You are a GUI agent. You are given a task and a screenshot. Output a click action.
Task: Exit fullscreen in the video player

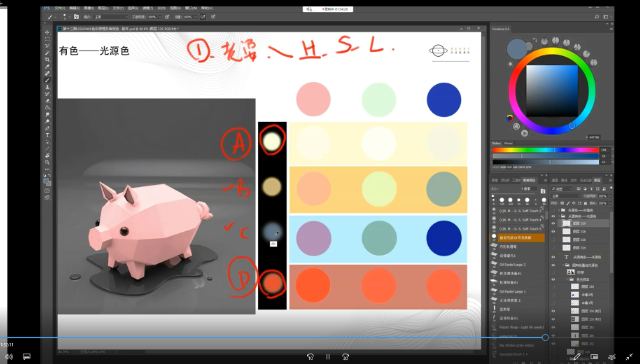[x=629, y=357]
